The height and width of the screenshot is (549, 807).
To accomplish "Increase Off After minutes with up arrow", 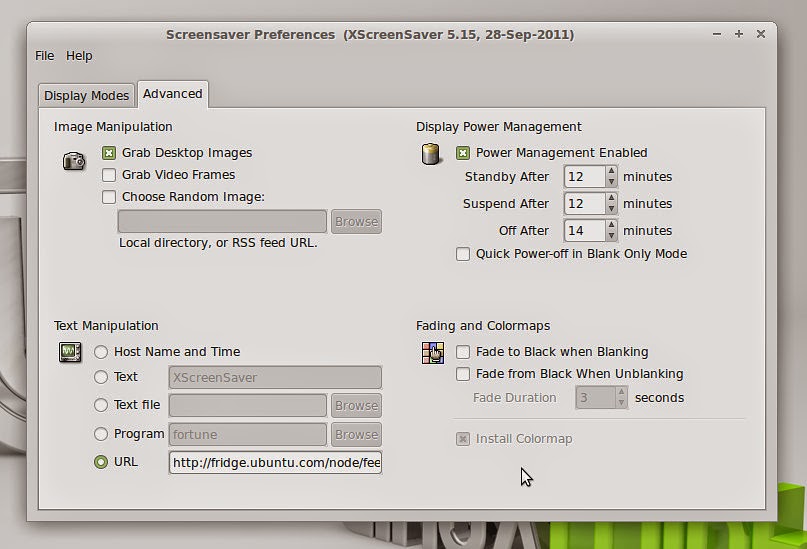I will point(611,225).
